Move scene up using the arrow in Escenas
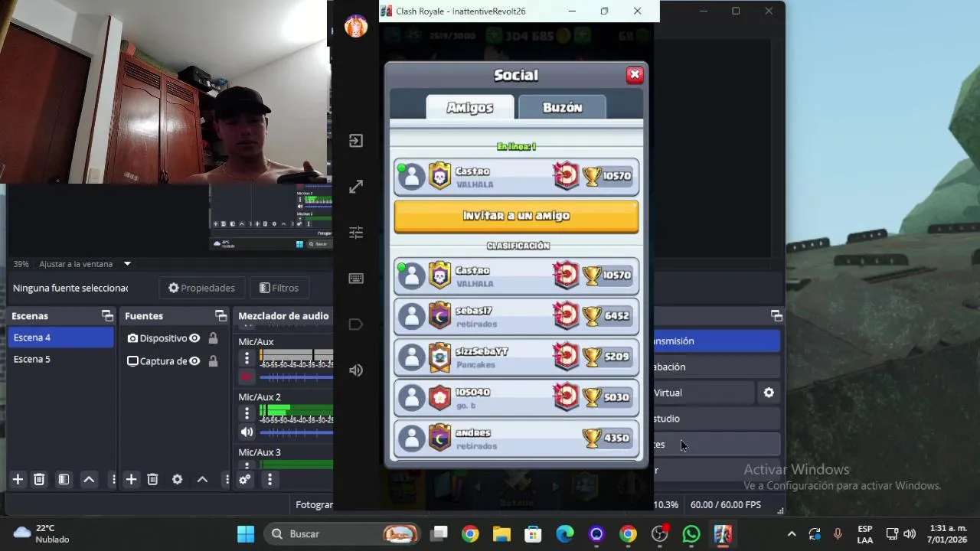The width and height of the screenshot is (980, 551). point(89,479)
